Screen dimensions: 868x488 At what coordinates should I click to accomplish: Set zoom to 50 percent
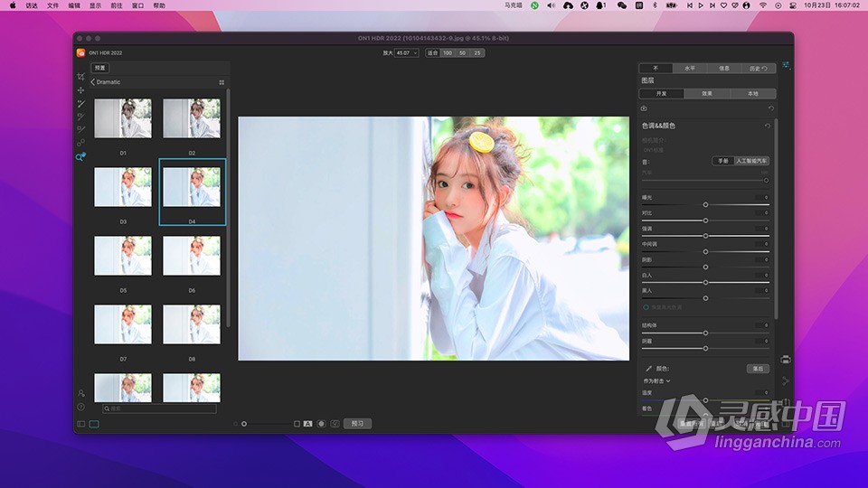click(462, 53)
